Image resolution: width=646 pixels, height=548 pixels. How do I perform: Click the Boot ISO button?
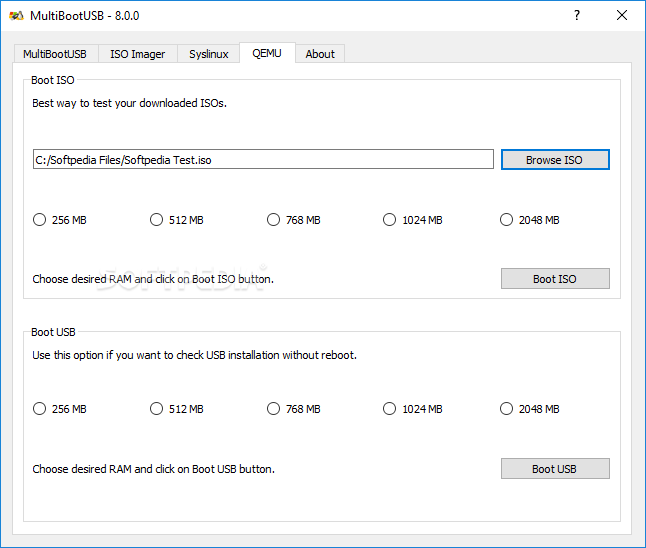coord(555,279)
